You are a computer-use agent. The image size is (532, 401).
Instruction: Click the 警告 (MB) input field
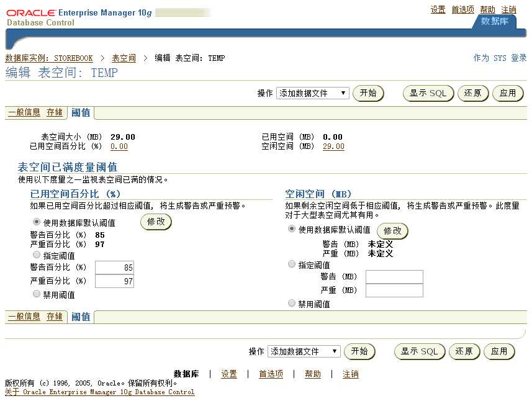point(394,277)
